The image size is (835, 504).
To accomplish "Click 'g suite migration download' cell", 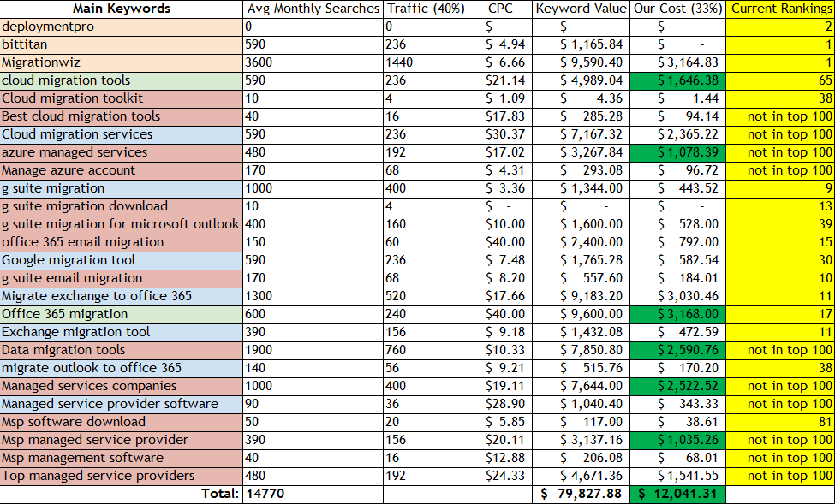I will (x=122, y=206).
